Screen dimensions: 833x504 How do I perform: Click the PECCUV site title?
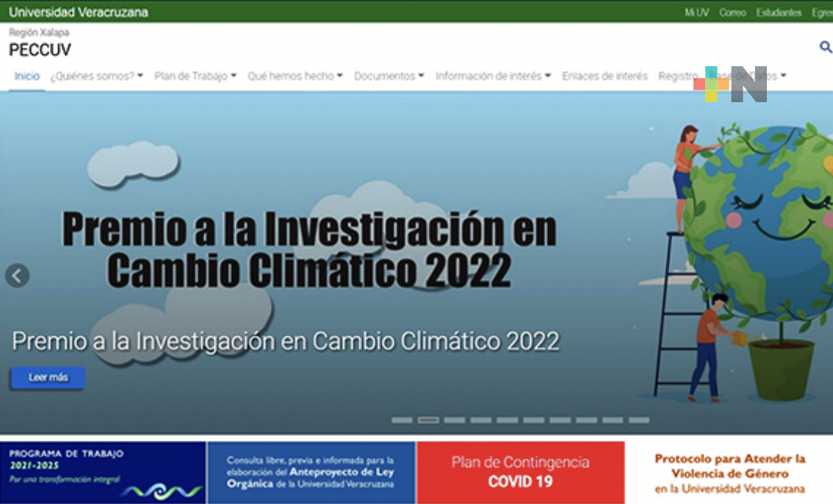pos(40,50)
